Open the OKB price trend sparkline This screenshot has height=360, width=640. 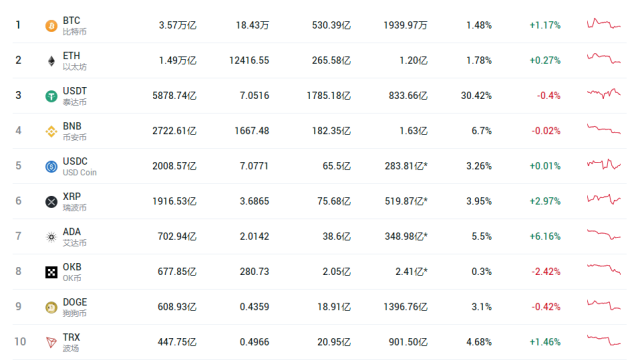pos(604,269)
